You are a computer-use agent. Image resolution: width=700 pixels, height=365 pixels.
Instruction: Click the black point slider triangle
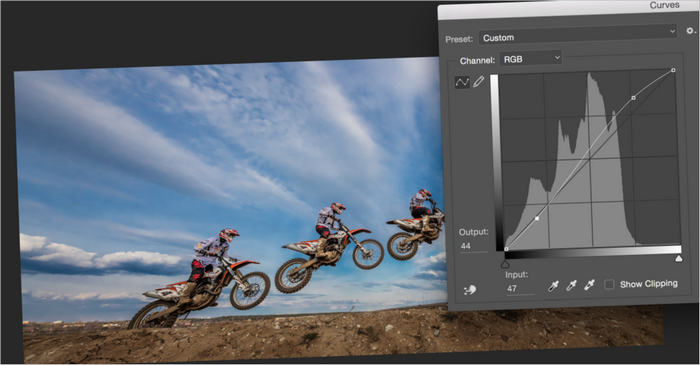tap(505, 264)
